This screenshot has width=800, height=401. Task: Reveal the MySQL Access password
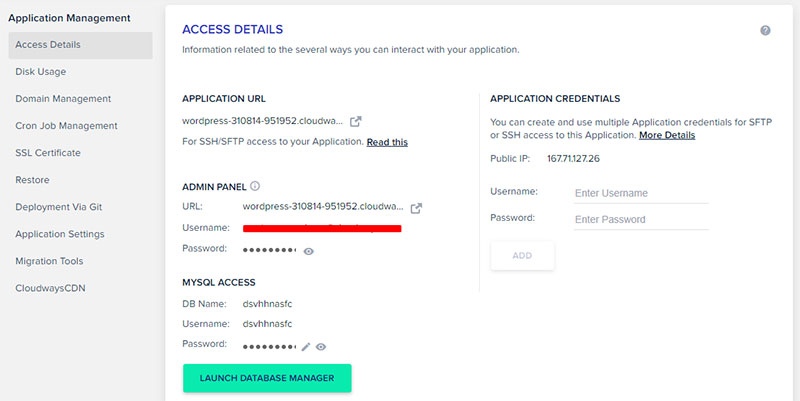[321, 346]
